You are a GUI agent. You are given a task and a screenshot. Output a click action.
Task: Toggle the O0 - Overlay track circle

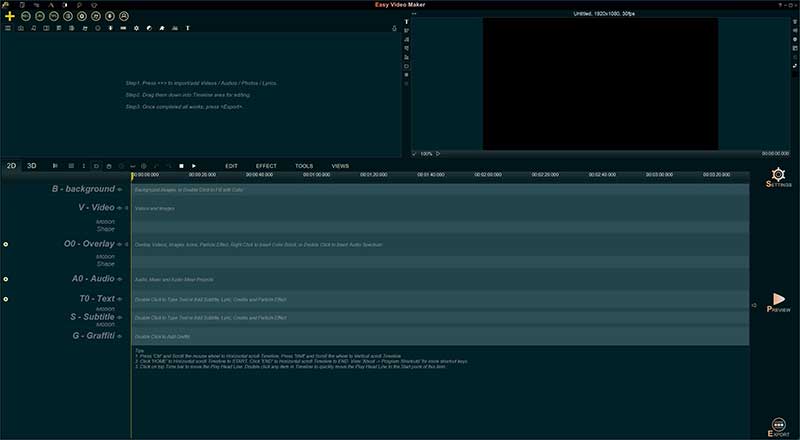(6, 244)
